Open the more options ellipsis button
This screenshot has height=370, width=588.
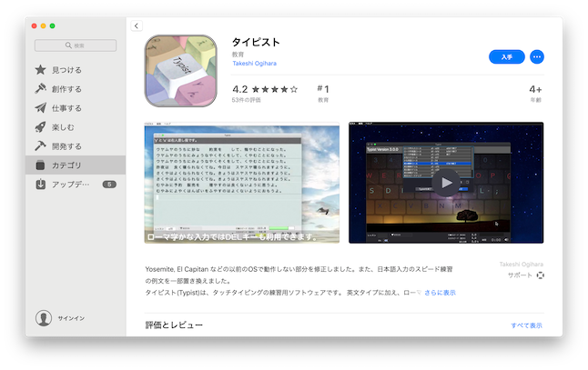537,57
